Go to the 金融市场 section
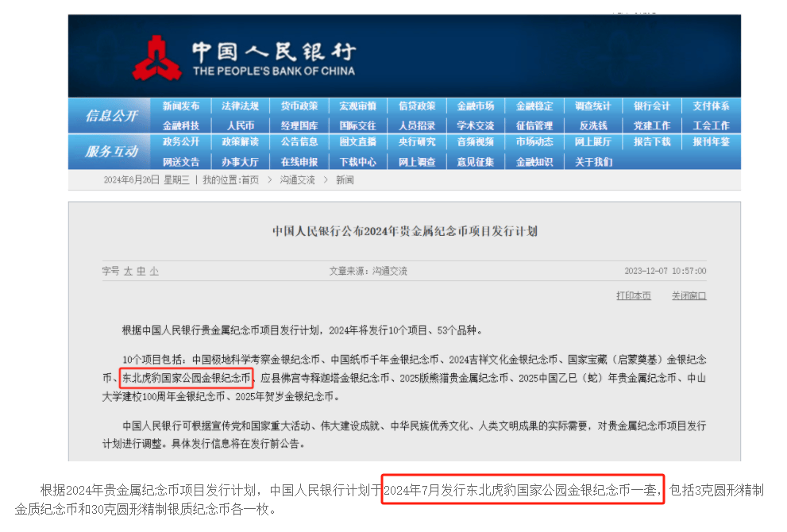 click(x=476, y=106)
